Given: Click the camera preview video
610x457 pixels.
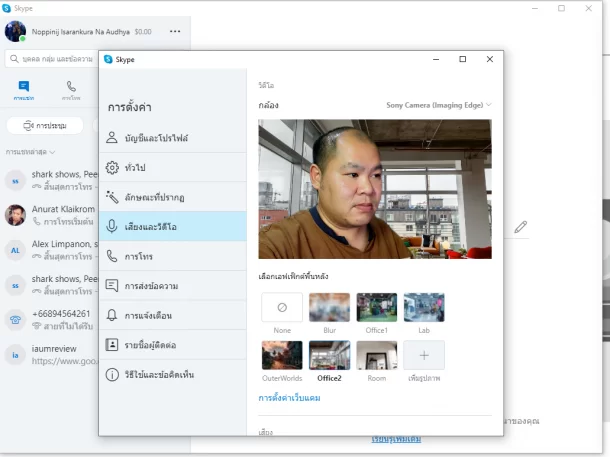Looking at the screenshot, I should [375, 189].
